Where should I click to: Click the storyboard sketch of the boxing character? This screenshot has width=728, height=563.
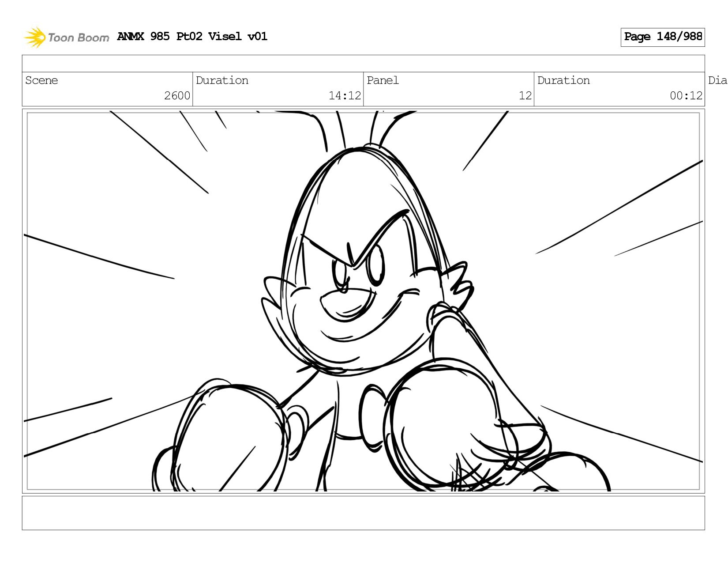click(363, 301)
